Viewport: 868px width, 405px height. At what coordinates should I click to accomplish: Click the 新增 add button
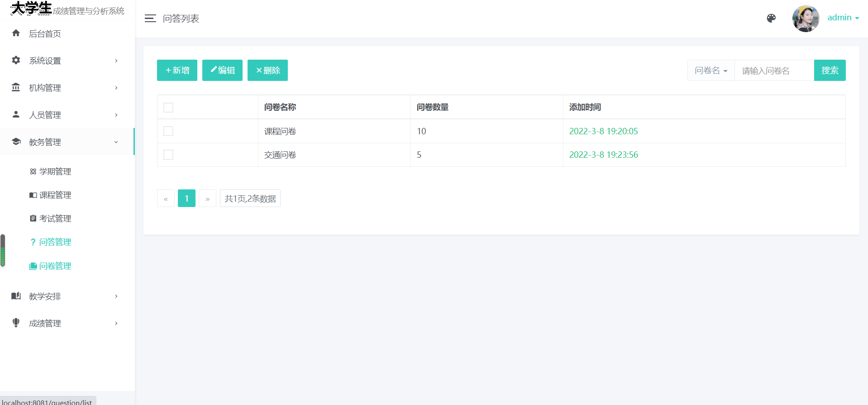click(x=177, y=70)
